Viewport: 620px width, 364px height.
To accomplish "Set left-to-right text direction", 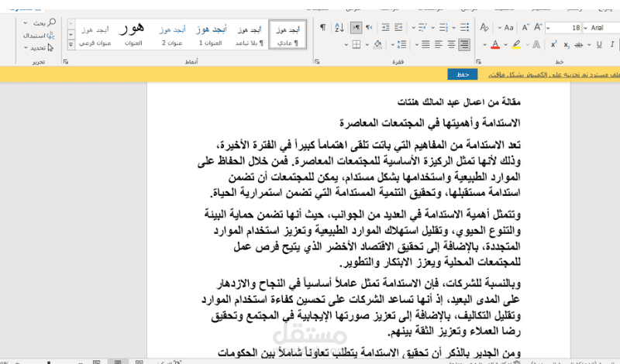I will 369,27.
